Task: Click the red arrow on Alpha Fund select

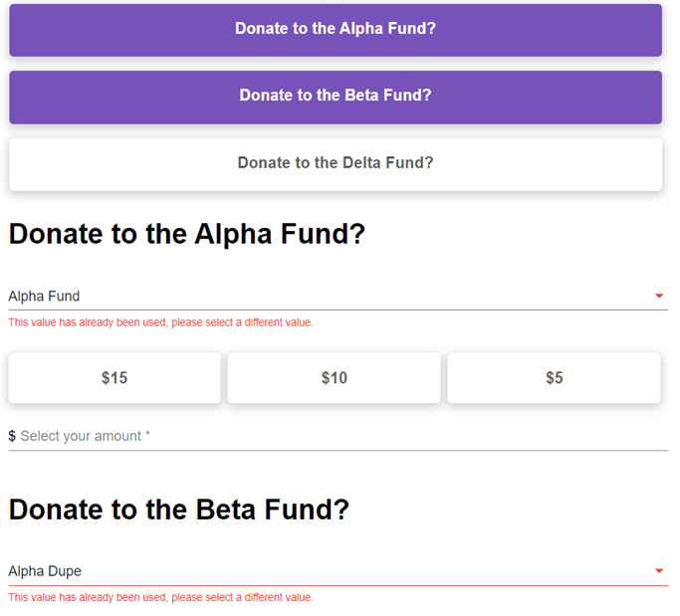Action: 659,296
